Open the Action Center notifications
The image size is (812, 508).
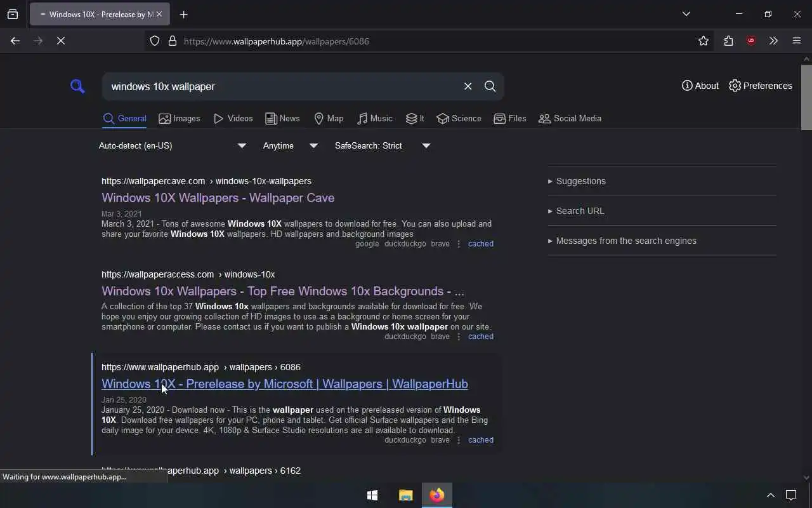point(791,495)
